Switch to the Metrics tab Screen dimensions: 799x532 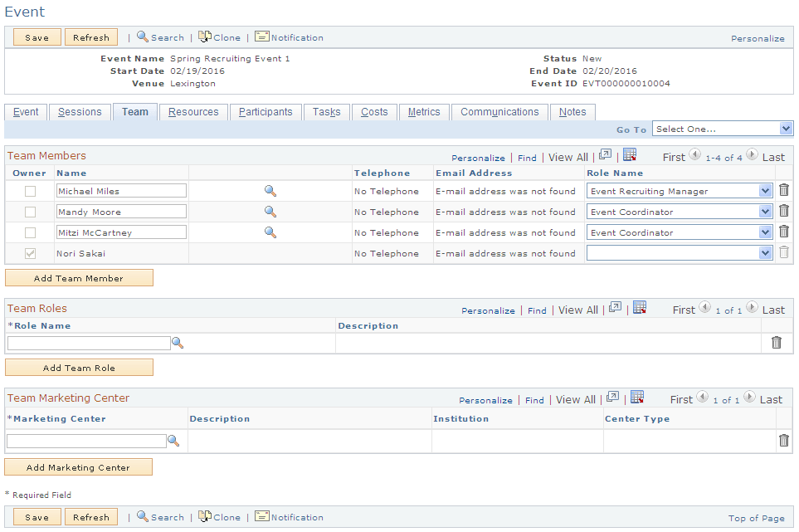click(424, 112)
